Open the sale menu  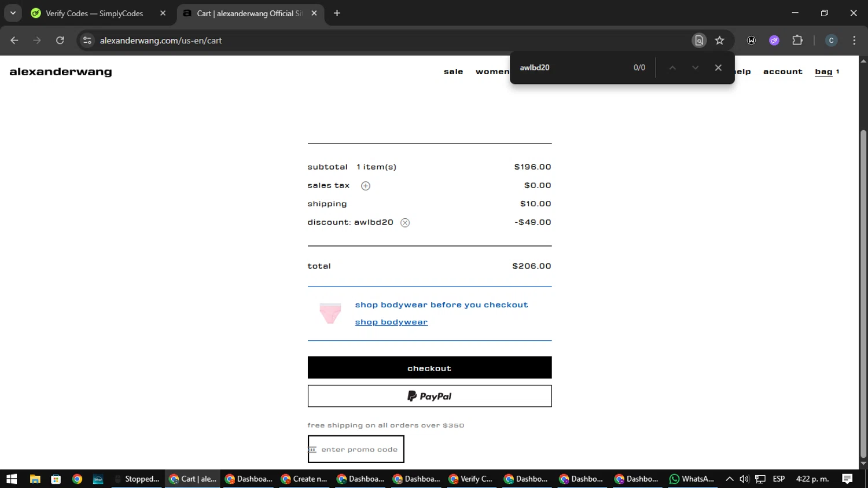point(454,72)
